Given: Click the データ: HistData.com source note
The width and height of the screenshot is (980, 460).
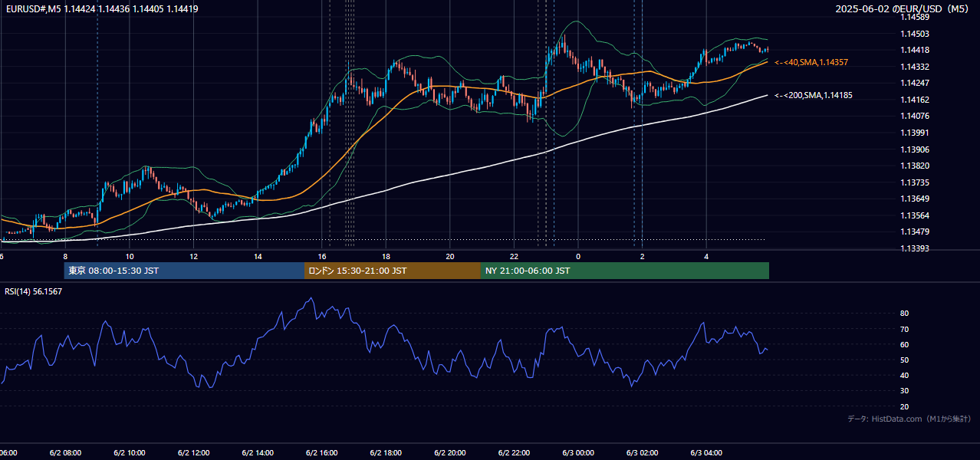Looking at the screenshot, I should pyautogui.click(x=909, y=419).
